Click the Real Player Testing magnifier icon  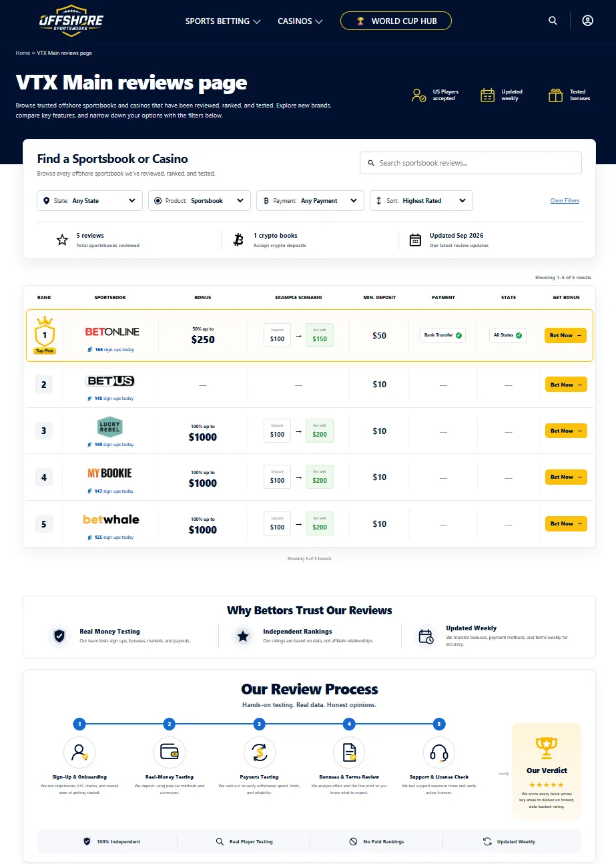220,841
